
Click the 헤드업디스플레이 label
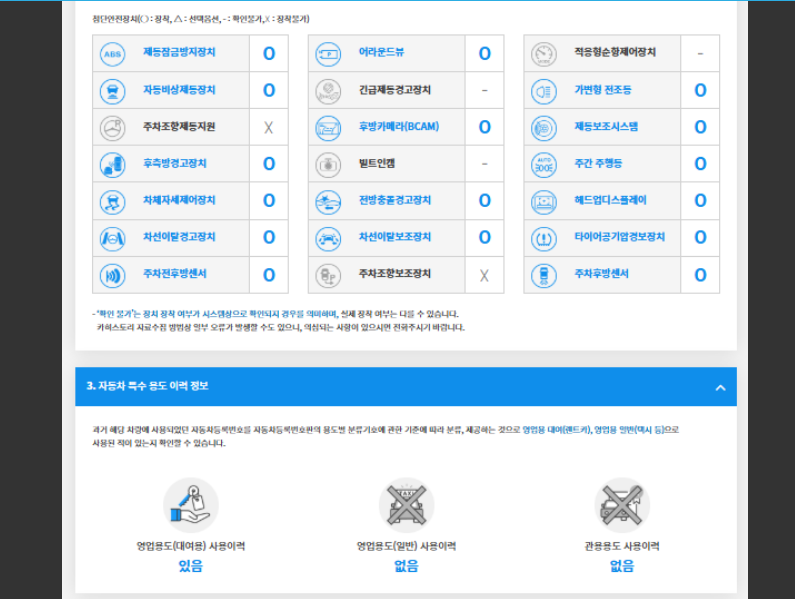point(610,200)
